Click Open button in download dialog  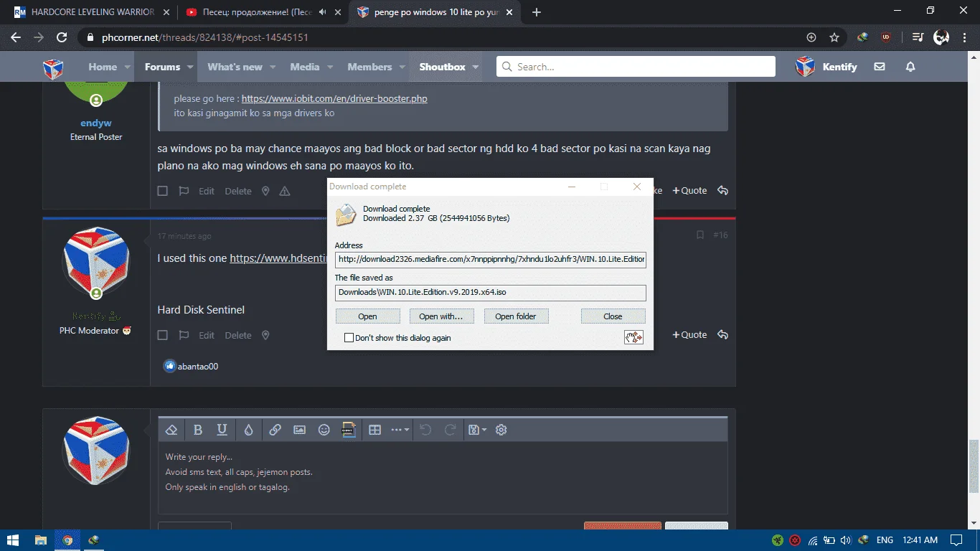367,316
